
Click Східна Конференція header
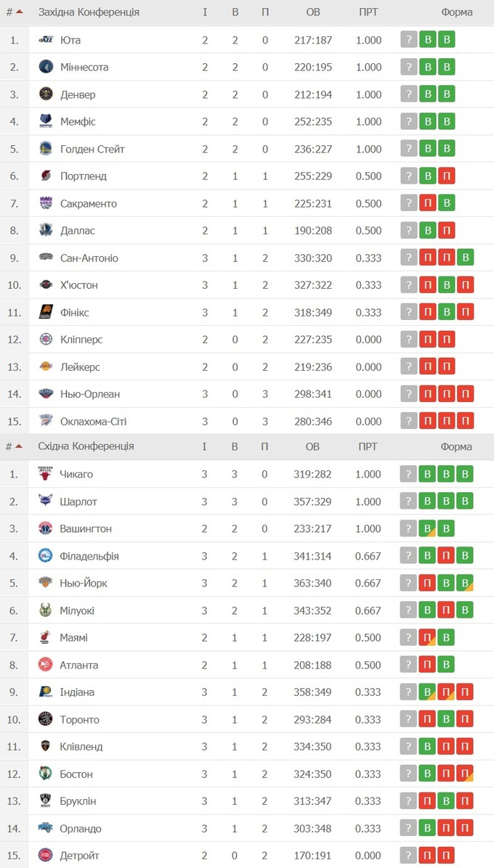(x=86, y=446)
